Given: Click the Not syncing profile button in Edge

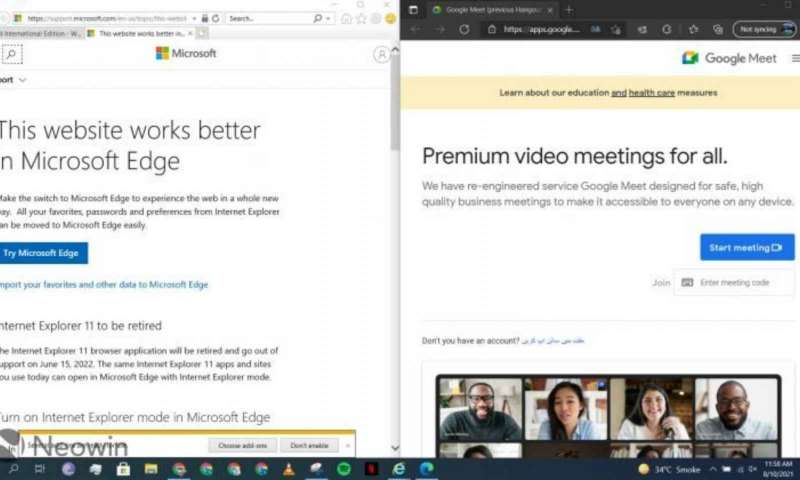Looking at the screenshot, I should click(x=764, y=29).
